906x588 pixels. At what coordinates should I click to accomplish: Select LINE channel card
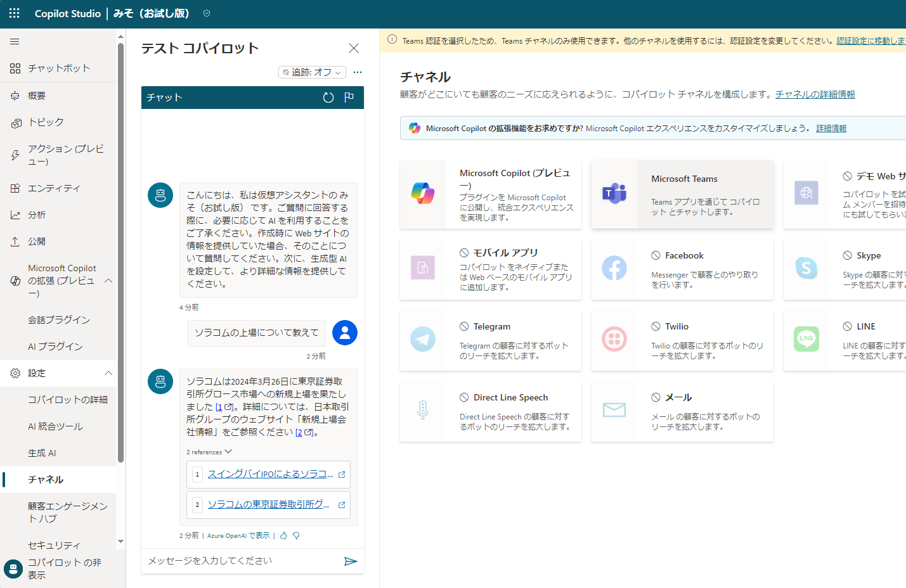(x=845, y=340)
